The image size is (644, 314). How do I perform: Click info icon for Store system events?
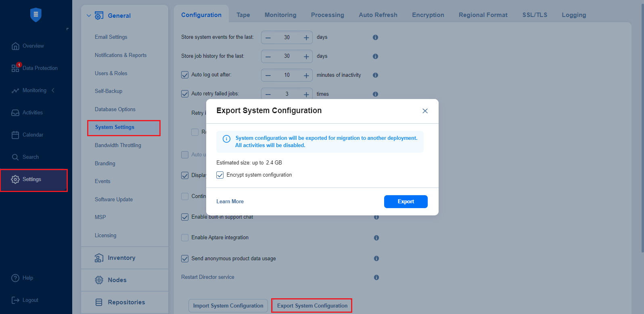click(375, 37)
